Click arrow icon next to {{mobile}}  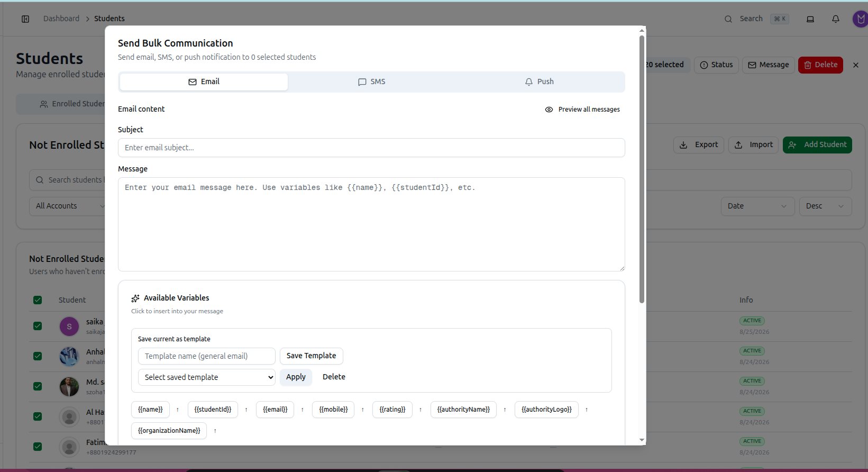tap(363, 410)
